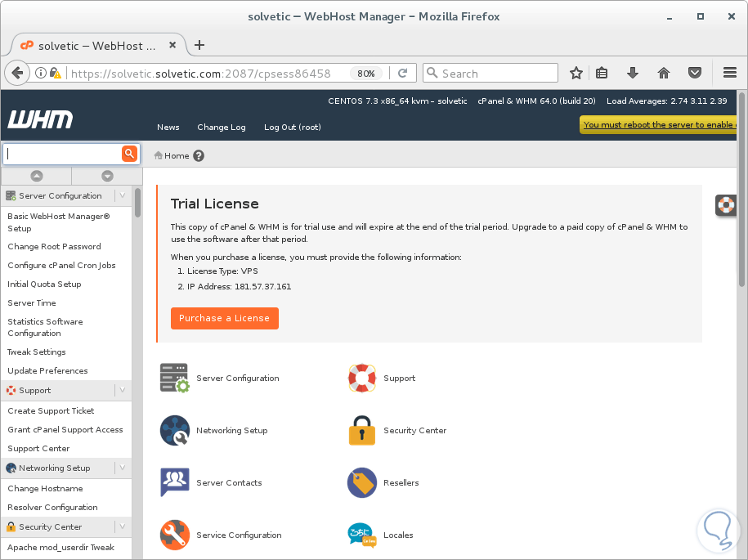Open the Locales chat-bubble icon
This screenshot has height=560, width=748.
[x=361, y=535]
